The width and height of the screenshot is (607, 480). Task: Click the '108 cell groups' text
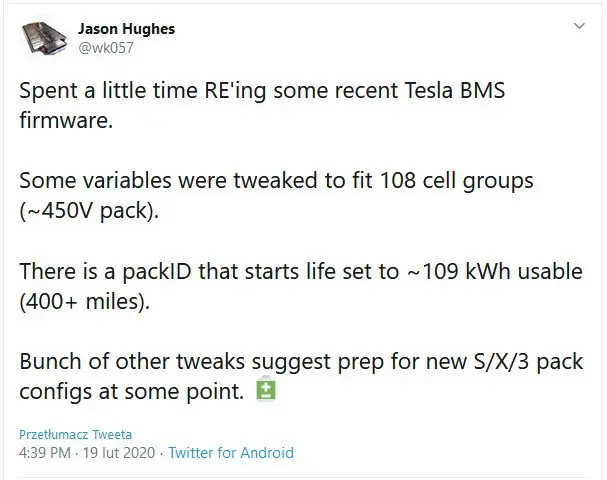pos(457,181)
